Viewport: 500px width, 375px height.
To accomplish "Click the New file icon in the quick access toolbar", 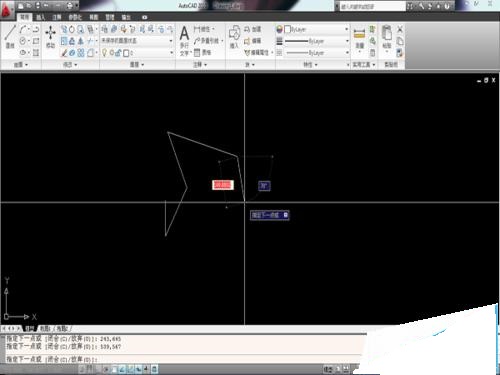I will (x=21, y=6).
